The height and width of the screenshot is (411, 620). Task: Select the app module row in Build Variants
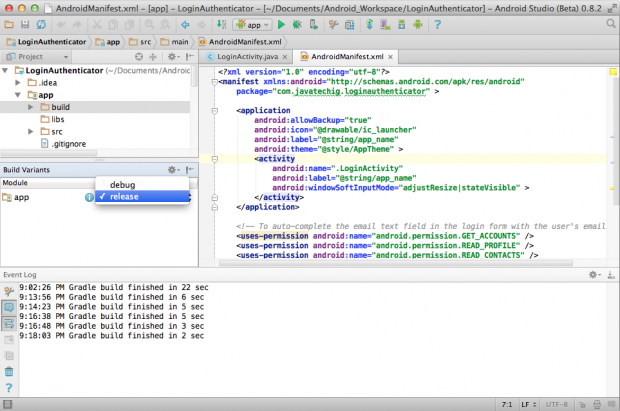click(x=47, y=197)
